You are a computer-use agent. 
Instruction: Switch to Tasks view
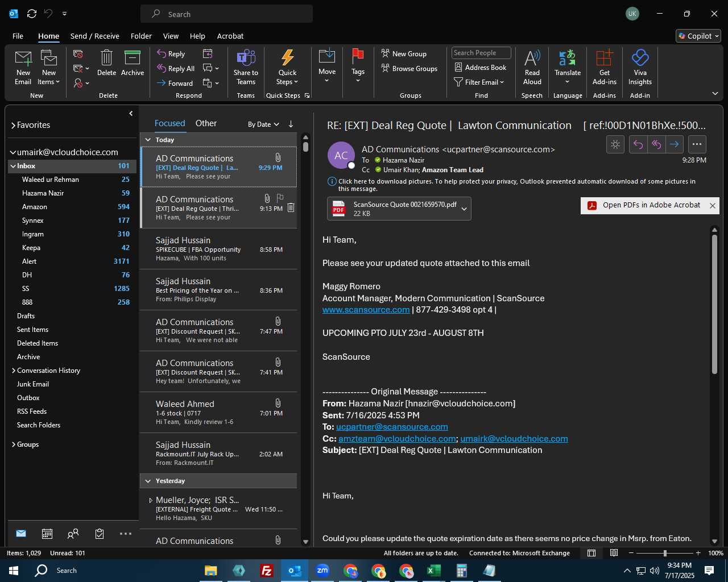click(x=100, y=534)
